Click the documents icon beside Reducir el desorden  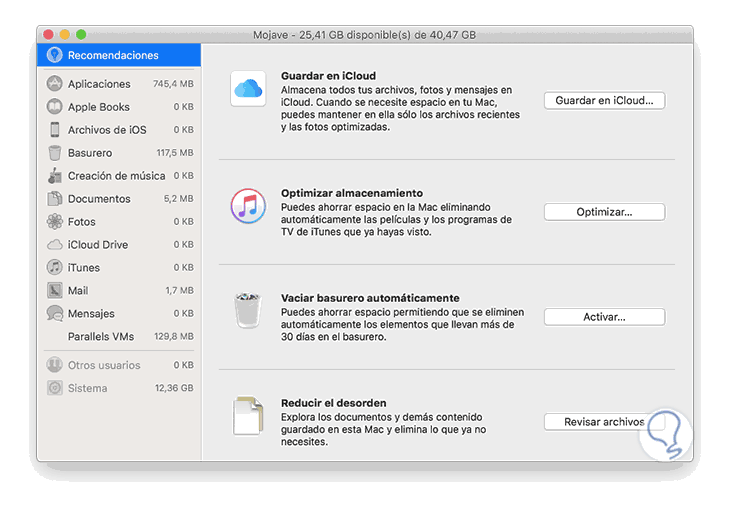pos(248,415)
